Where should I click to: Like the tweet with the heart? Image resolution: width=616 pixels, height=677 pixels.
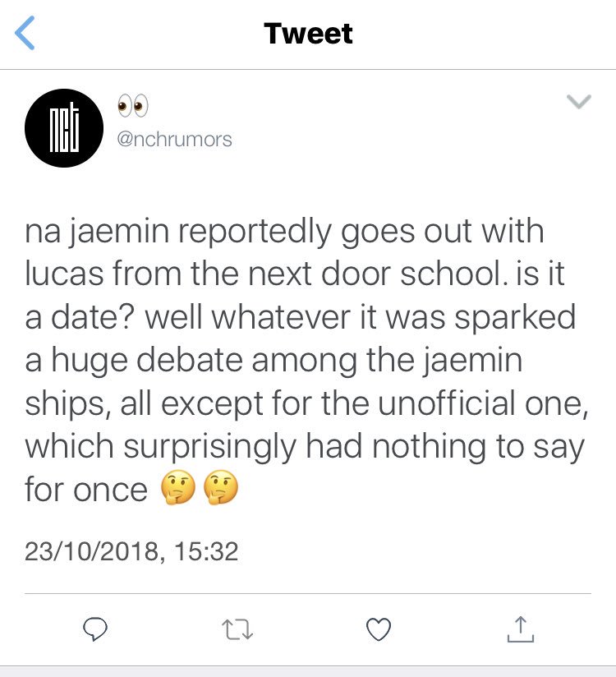(378, 629)
